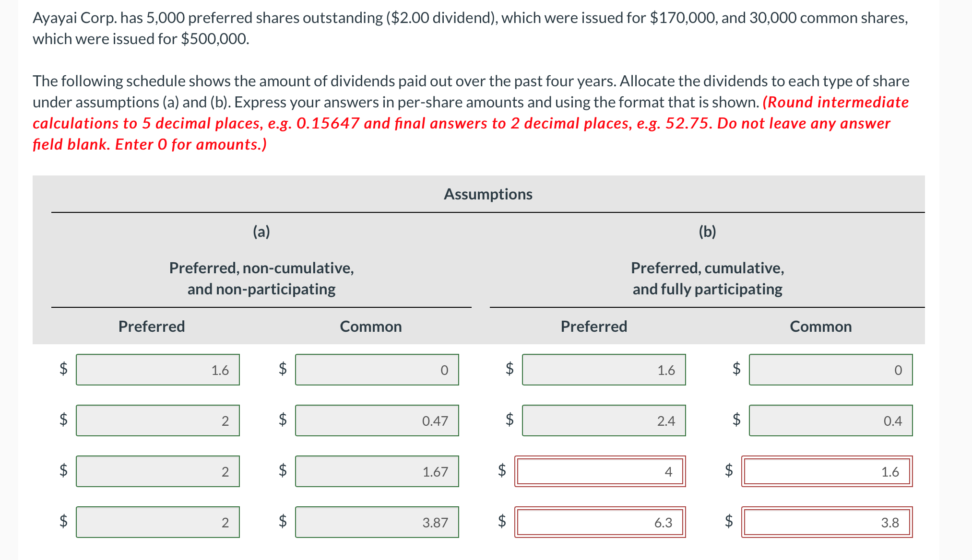
Task: Click the Common field showing 1.67
Action: click(x=377, y=471)
